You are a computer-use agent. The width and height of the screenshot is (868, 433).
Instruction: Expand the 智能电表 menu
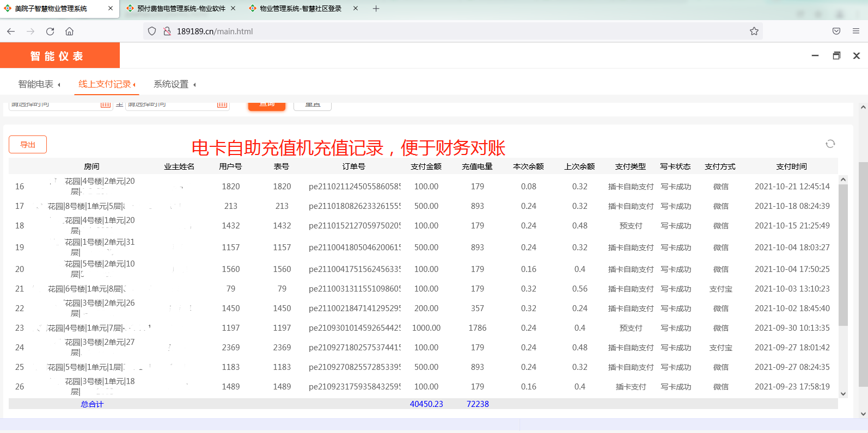(x=39, y=84)
